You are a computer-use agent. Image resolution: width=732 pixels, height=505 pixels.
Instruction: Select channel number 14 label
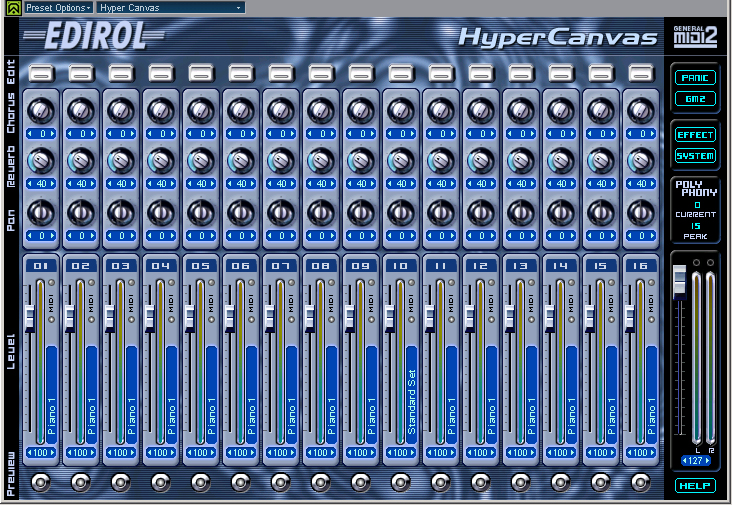(x=561, y=266)
